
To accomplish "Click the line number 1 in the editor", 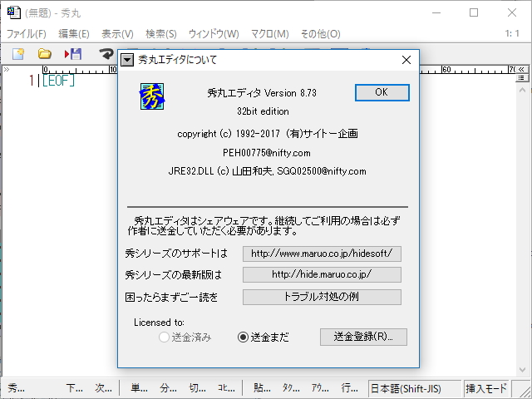I will tap(32, 81).
